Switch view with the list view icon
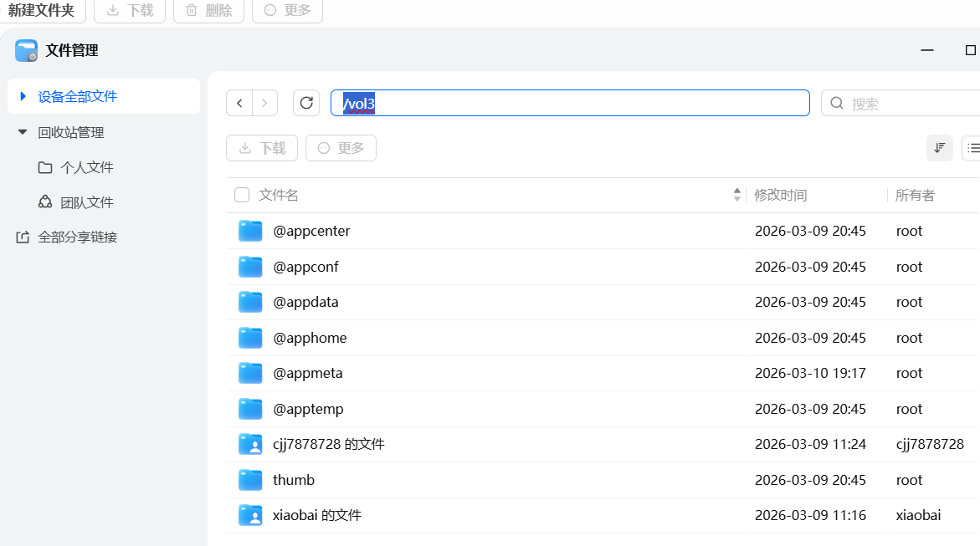Screen dimensions: 980x546 [972, 148]
